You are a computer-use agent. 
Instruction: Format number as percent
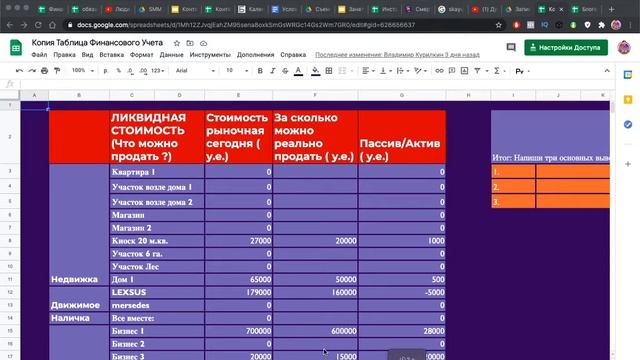point(119,71)
